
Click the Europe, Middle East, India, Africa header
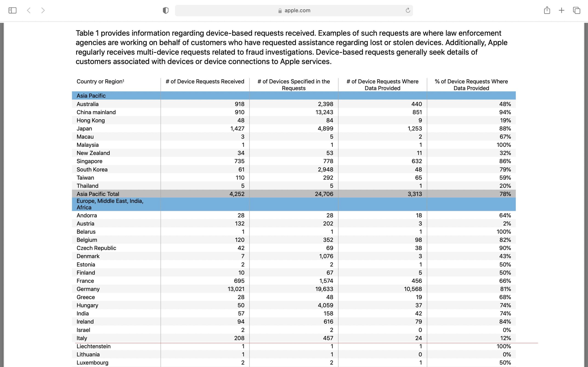pyautogui.click(x=110, y=204)
